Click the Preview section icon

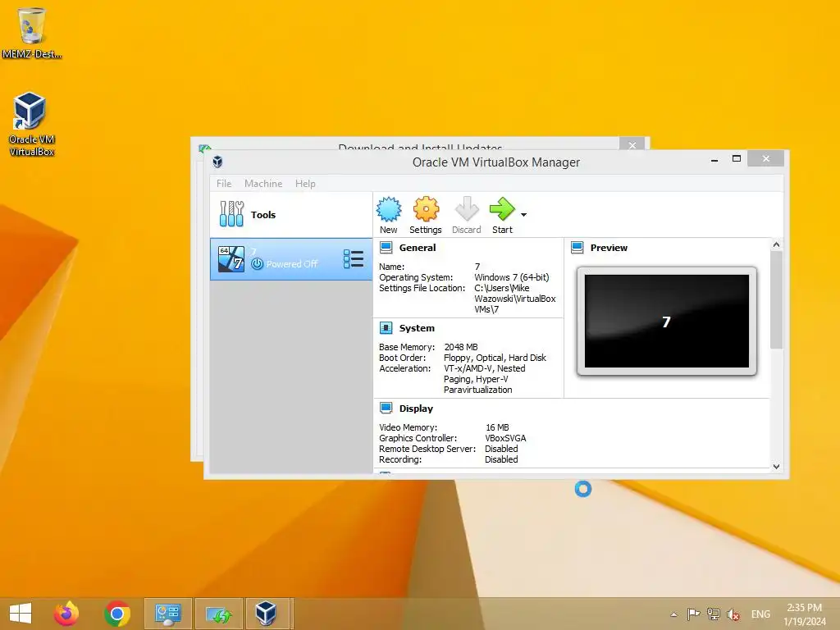pyautogui.click(x=577, y=248)
